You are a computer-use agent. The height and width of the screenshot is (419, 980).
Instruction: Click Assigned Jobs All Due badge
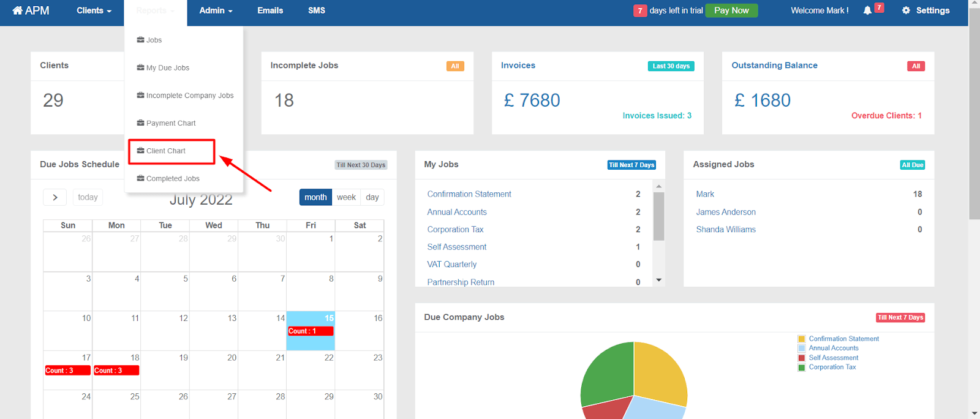click(x=912, y=165)
